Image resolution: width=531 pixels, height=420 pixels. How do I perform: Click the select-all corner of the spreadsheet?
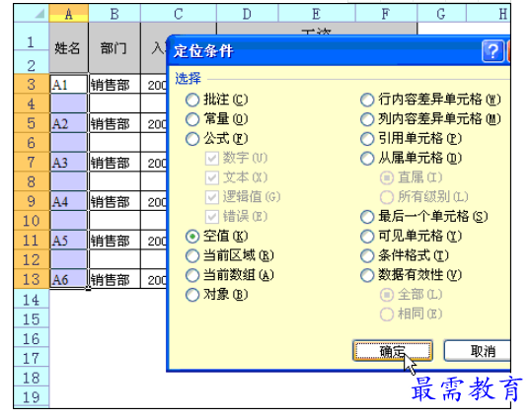(32, 14)
